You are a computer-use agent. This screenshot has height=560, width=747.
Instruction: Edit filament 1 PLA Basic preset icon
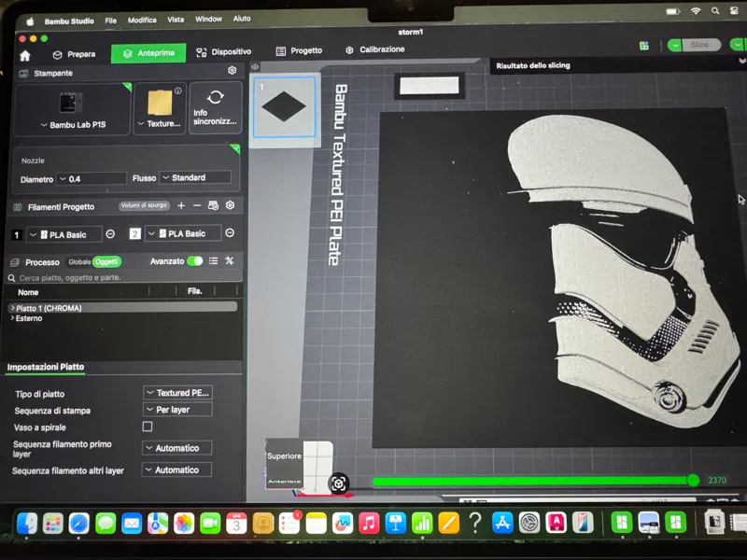(x=110, y=234)
